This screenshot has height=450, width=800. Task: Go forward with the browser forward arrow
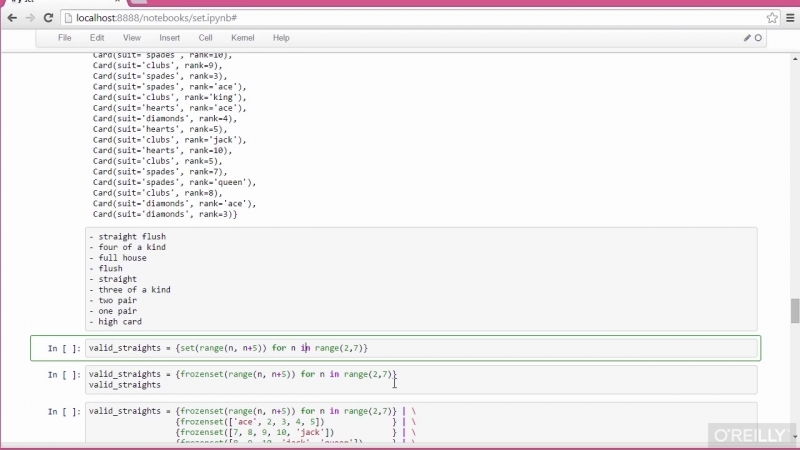point(30,18)
